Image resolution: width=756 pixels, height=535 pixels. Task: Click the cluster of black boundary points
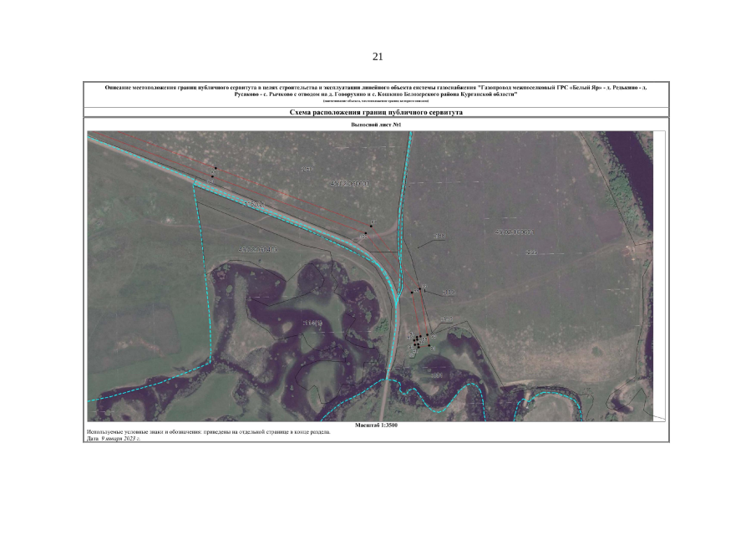[419, 339]
